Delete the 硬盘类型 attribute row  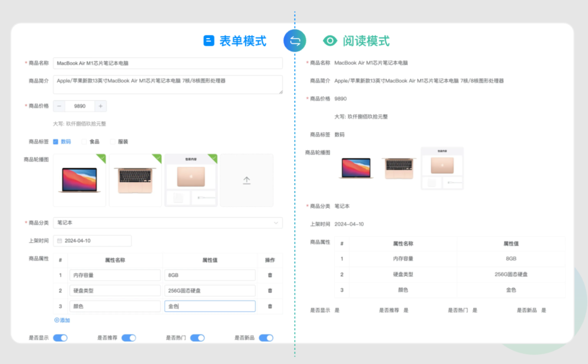coord(270,291)
